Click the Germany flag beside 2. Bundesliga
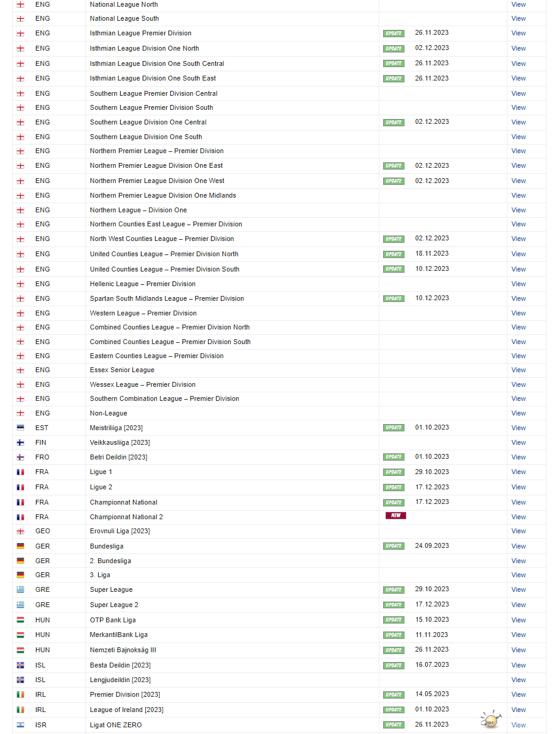560x734 pixels. [x=21, y=561]
